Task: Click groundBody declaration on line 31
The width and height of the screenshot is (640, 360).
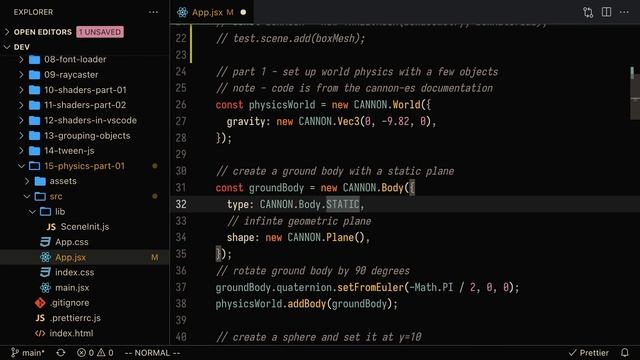Action: (x=276, y=188)
